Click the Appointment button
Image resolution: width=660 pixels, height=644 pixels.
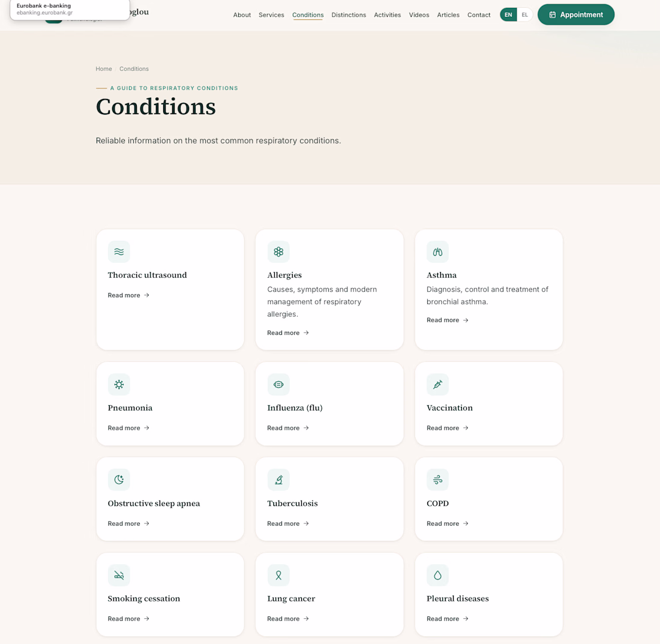tap(576, 15)
